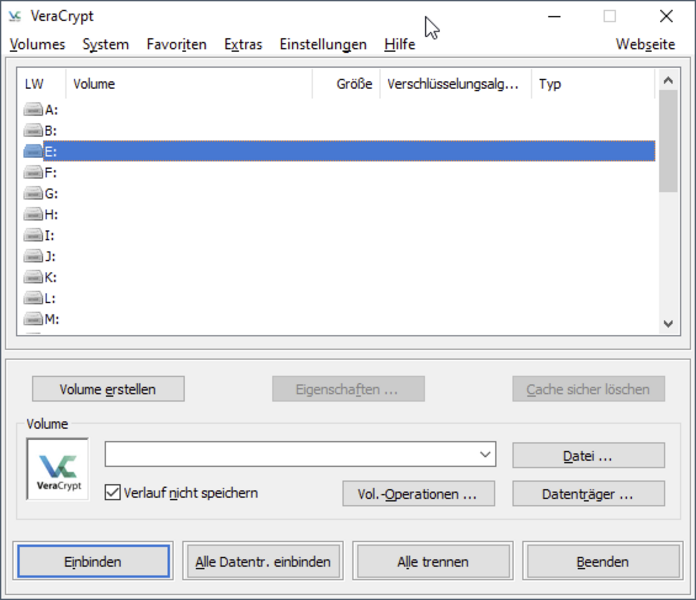Open the Einstellungen menu
Viewport: 696px width, 600px height.
click(323, 44)
